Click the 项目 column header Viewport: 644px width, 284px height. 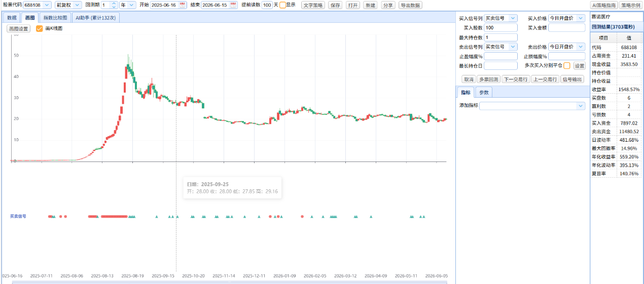pyautogui.click(x=603, y=37)
